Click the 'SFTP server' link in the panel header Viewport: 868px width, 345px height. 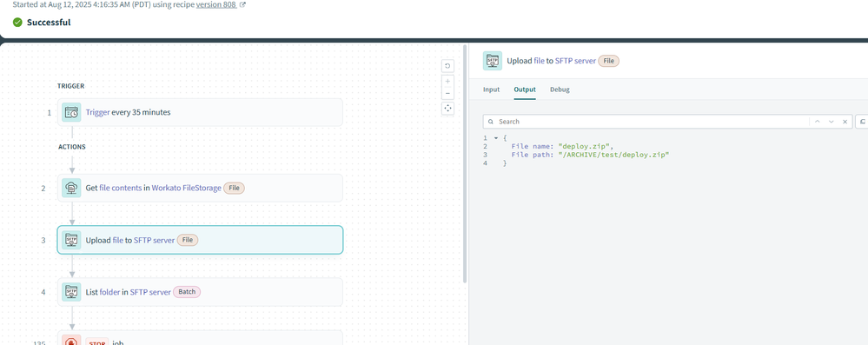coord(576,61)
